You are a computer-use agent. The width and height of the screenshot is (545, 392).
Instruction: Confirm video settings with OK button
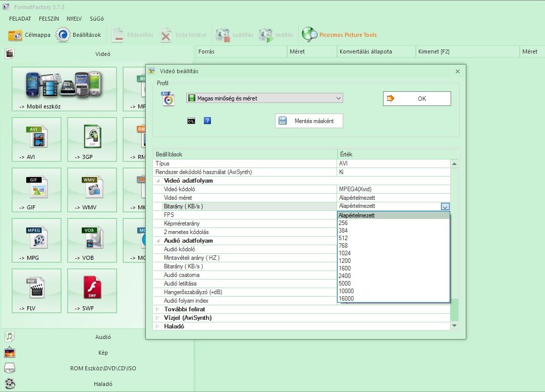coord(417,99)
